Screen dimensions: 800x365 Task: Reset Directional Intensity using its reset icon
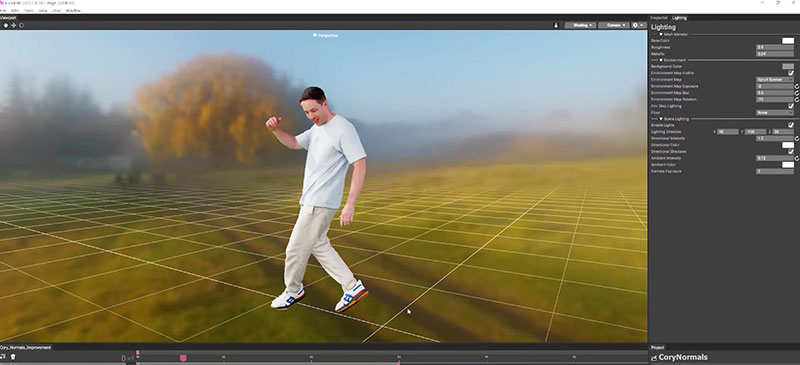point(797,138)
